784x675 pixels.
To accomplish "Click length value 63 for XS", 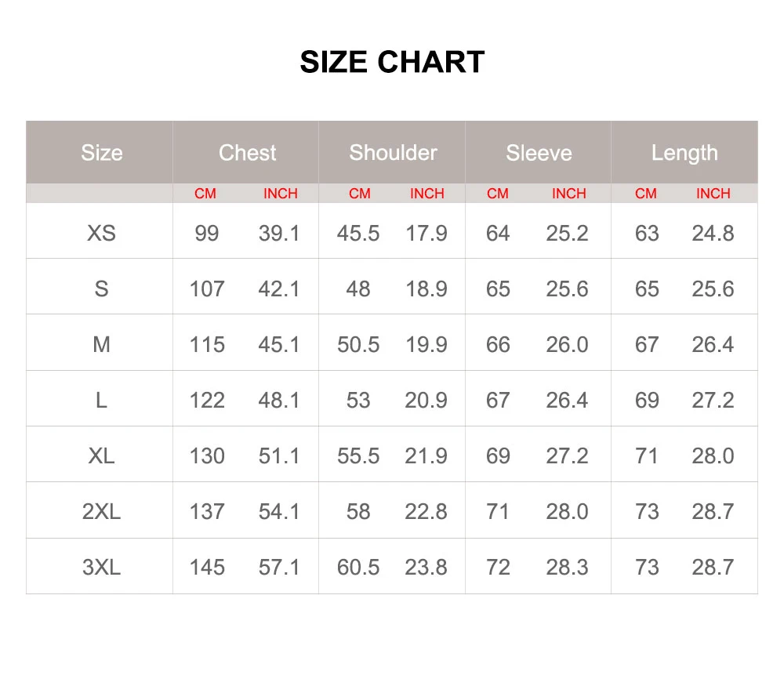I will tap(647, 233).
